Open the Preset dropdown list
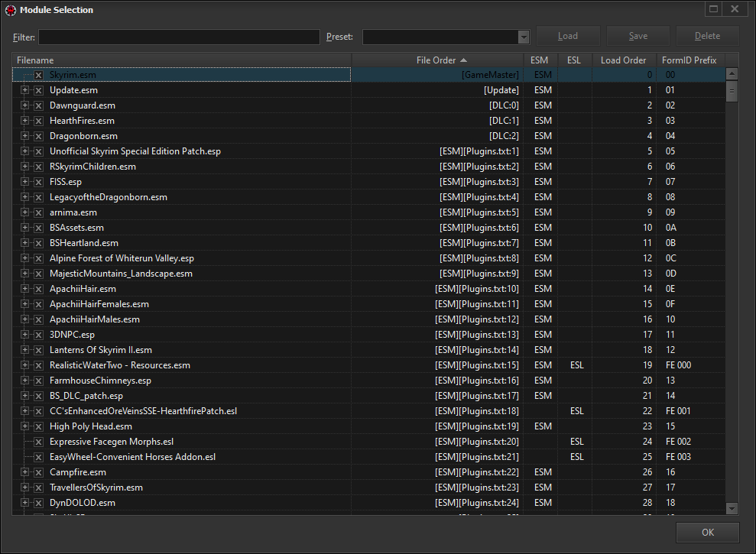 pyautogui.click(x=524, y=37)
